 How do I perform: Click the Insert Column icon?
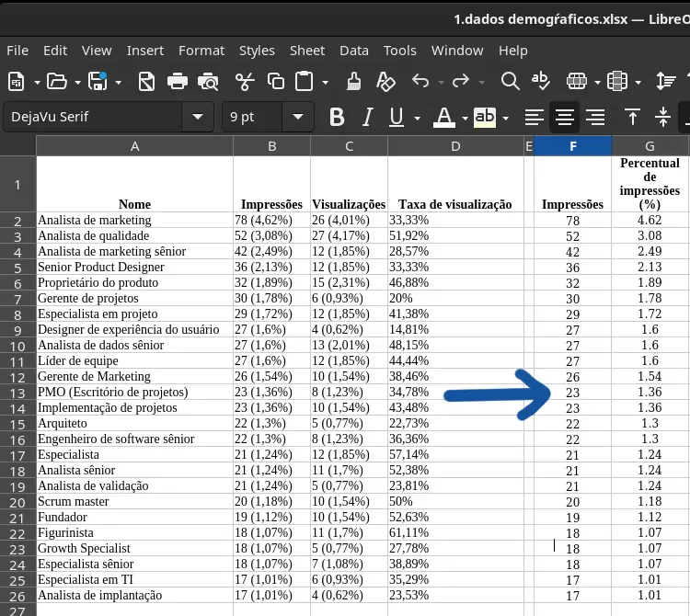coord(617,82)
